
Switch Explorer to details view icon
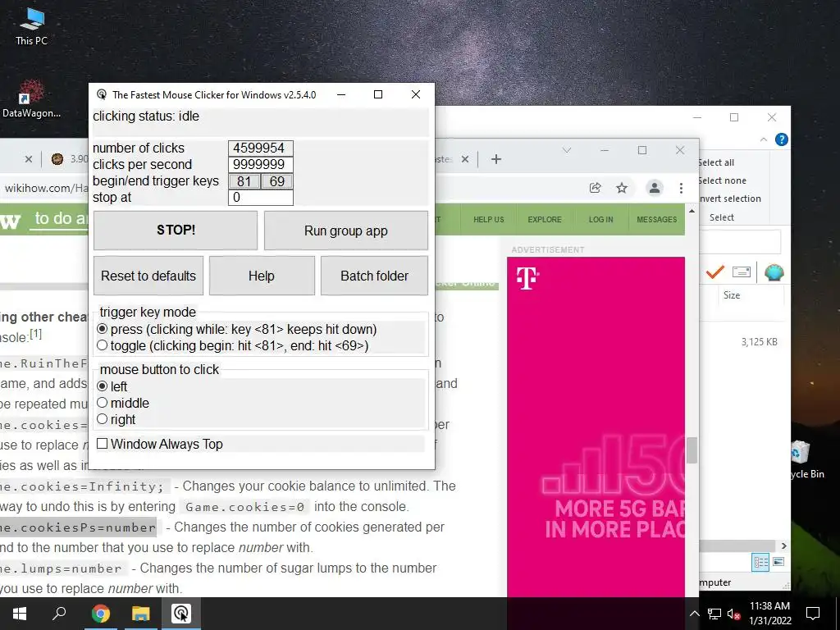(760, 563)
